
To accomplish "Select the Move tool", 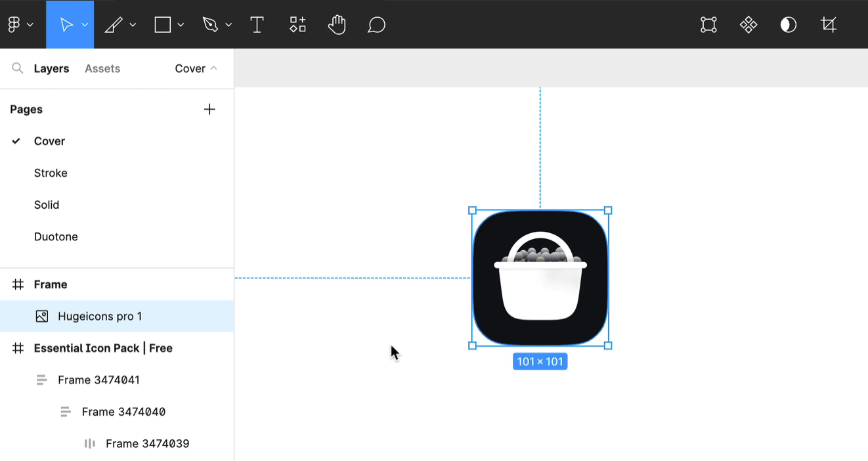I will [66, 25].
